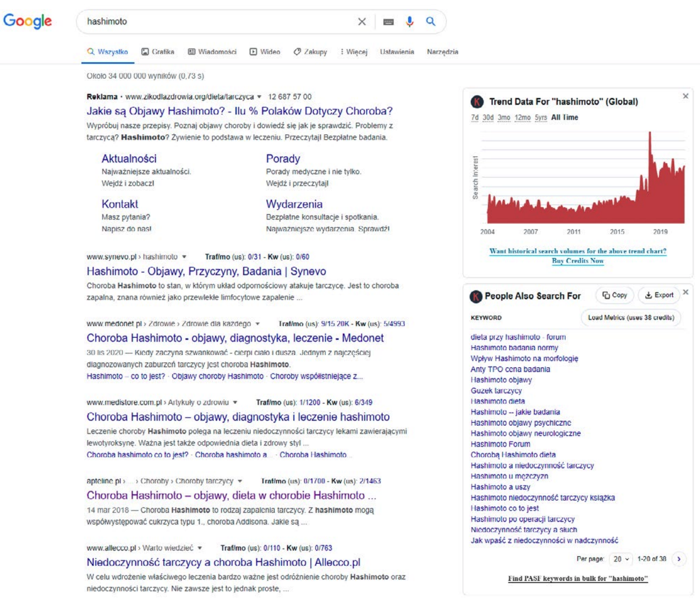Export the People Also Search For keywords
Viewport: 700px width, 599px height.
pyautogui.click(x=659, y=295)
